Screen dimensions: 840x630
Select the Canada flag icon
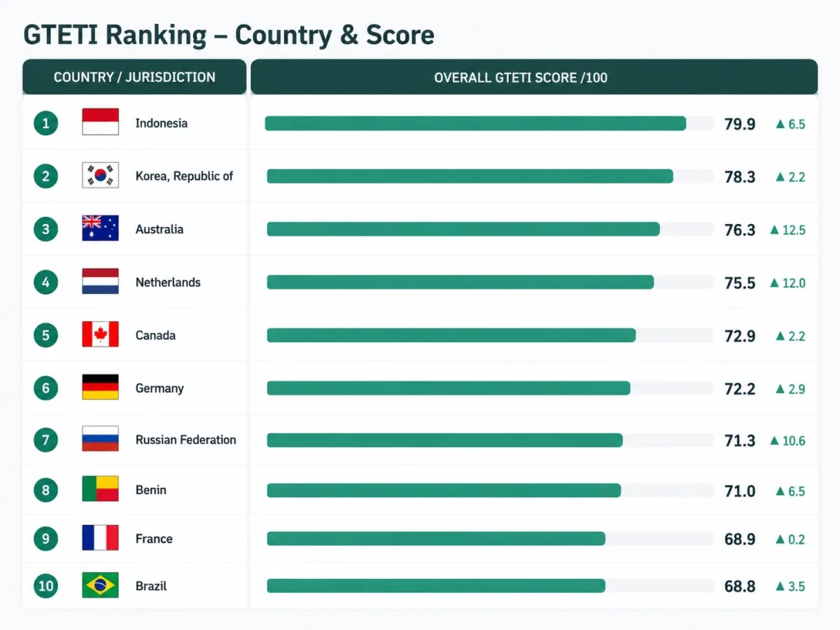tap(100, 335)
